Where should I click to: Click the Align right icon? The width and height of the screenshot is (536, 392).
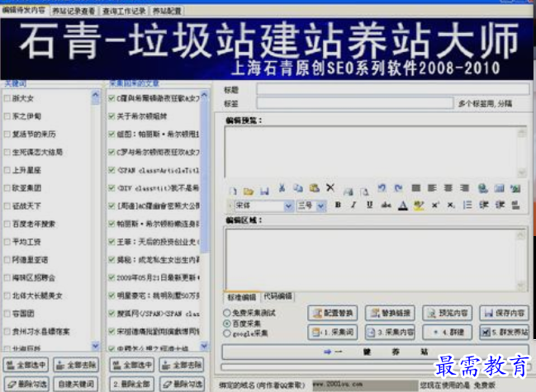[x=464, y=188]
